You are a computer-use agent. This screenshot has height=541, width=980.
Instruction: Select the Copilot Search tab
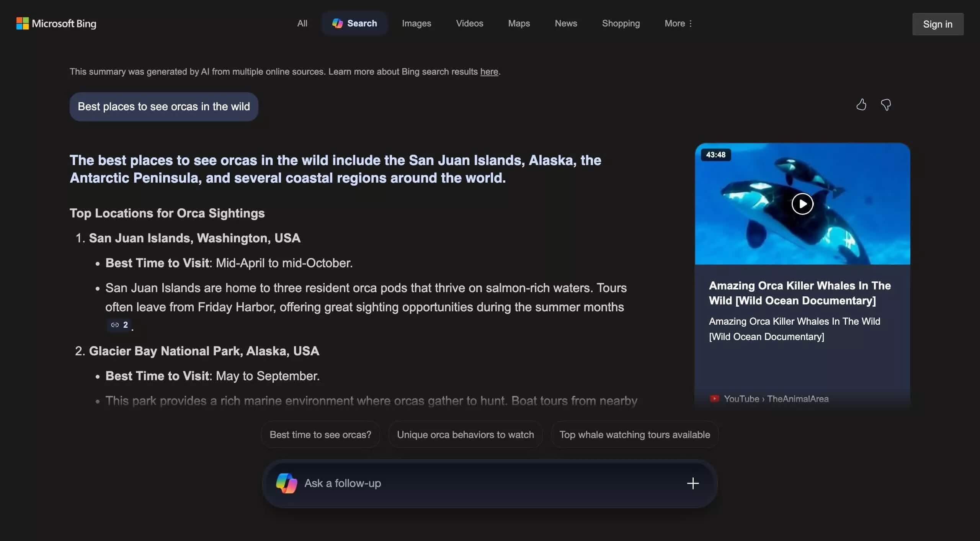pyautogui.click(x=354, y=23)
